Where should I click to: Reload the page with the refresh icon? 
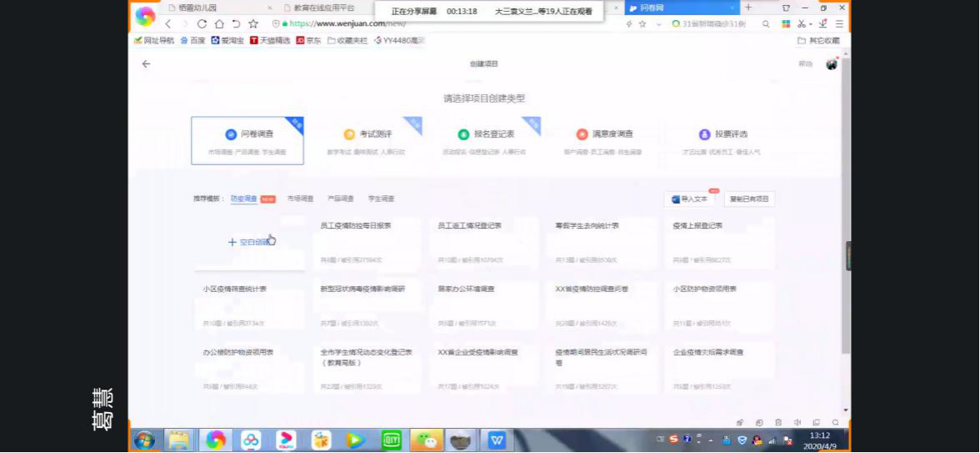(202, 23)
